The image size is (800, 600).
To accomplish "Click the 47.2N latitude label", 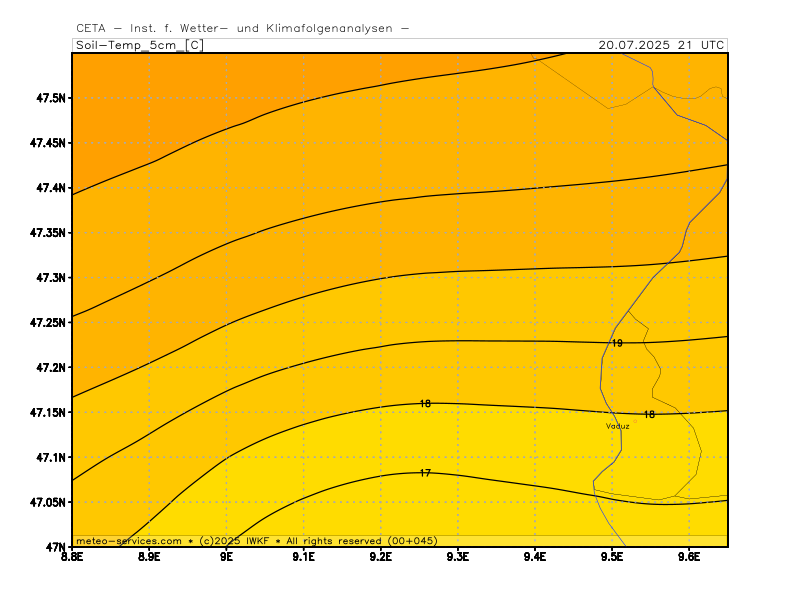I will [x=51, y=367].
